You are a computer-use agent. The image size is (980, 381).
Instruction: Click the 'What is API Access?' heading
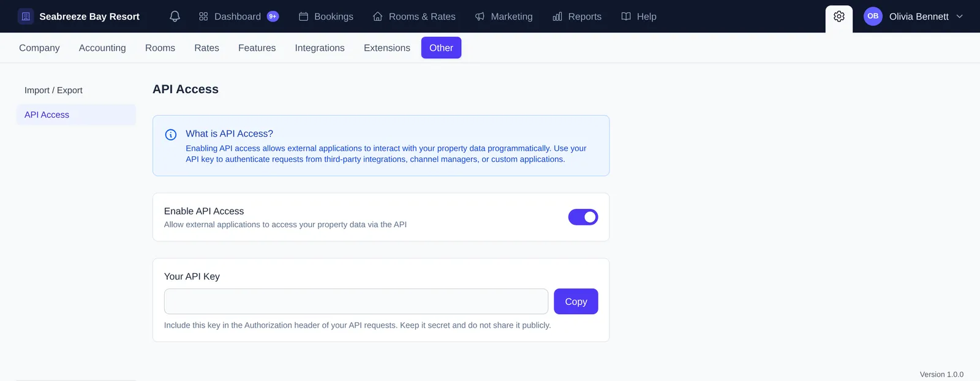point(229,134)
